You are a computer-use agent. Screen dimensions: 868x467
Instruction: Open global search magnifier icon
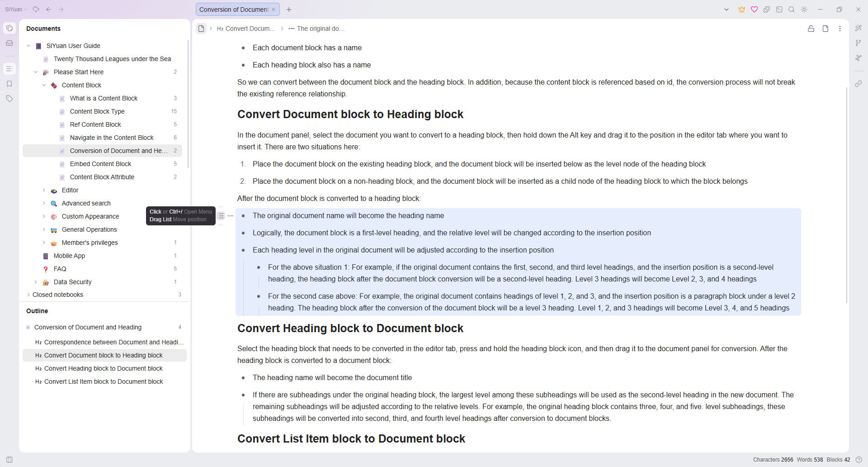tap(792, 10)
